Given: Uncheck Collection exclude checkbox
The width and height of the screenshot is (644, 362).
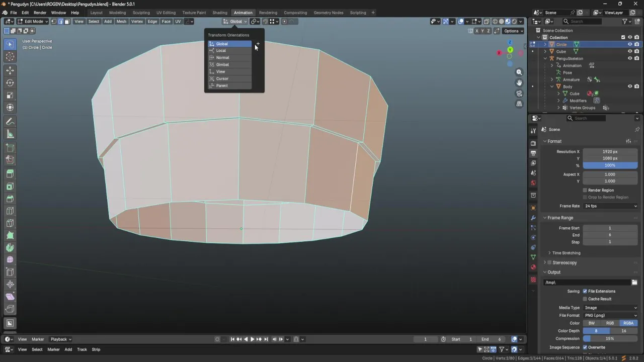Looking at the screenshot, I should tap(623, 37).
